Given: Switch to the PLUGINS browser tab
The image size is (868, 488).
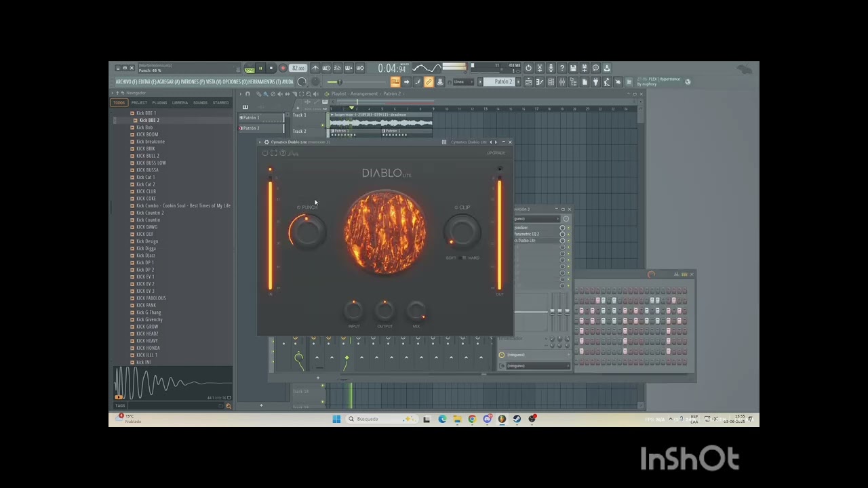Looking at the screenshot, I should 159,102.
